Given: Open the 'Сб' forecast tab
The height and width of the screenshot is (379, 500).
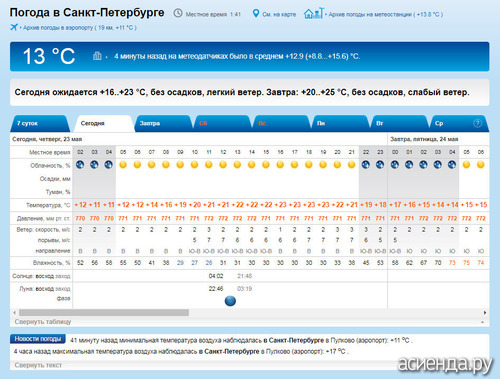Looking at the screenshot, I should point(222,124).
